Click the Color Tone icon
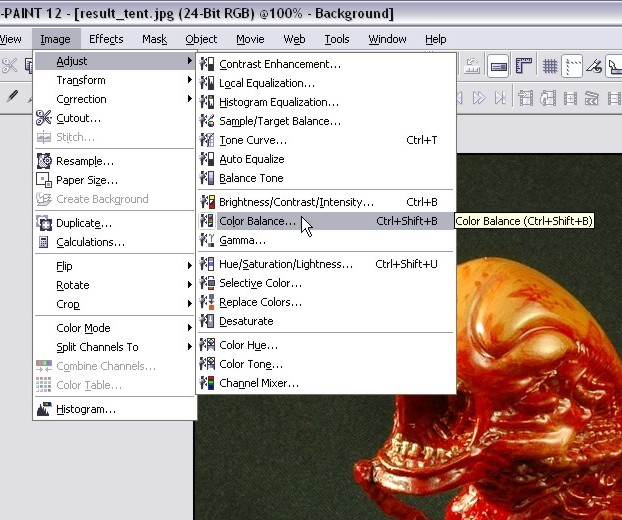Image resolution: width=622 pixels, height=520 pixels. point(207,364)
